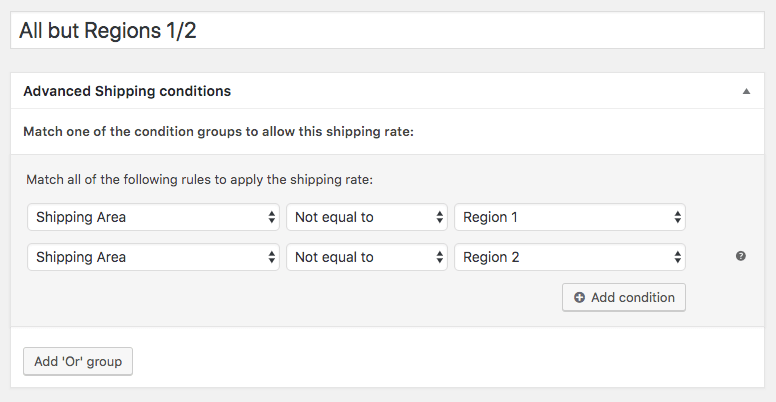
Task: Click arrows of second Not equal to select
Action: [x=439, y=257]
